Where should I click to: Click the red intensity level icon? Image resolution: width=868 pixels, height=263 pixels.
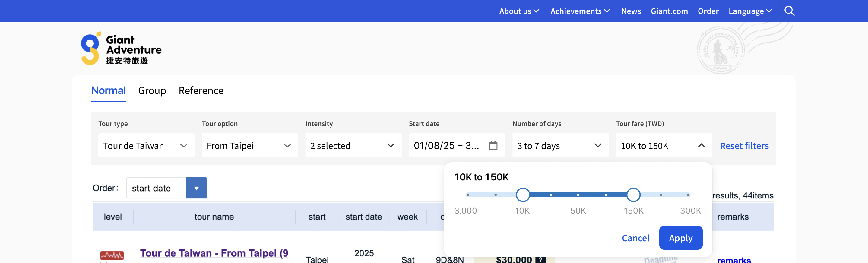coord(112,255)
